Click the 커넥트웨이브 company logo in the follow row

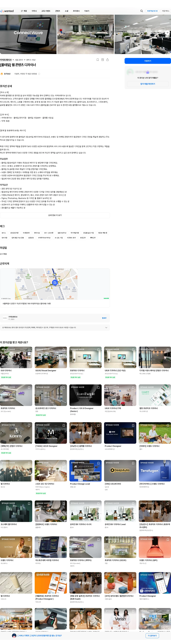pos(5,318)
